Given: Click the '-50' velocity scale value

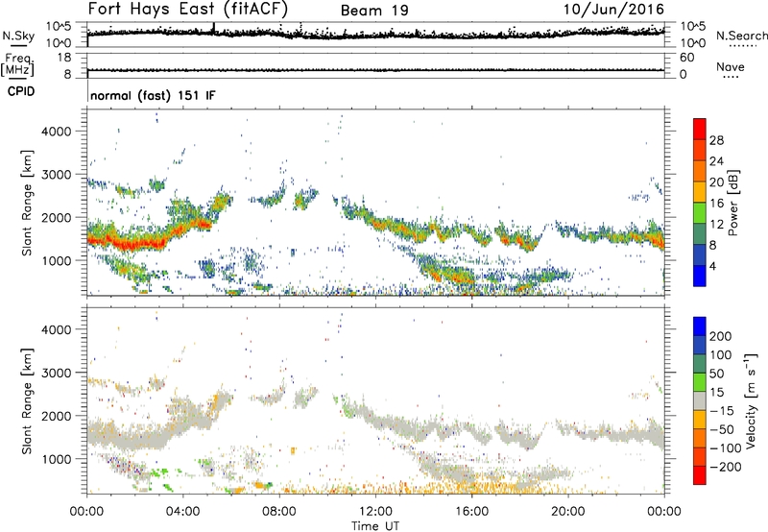Looking at the screenshot, I should click(722, 429).
